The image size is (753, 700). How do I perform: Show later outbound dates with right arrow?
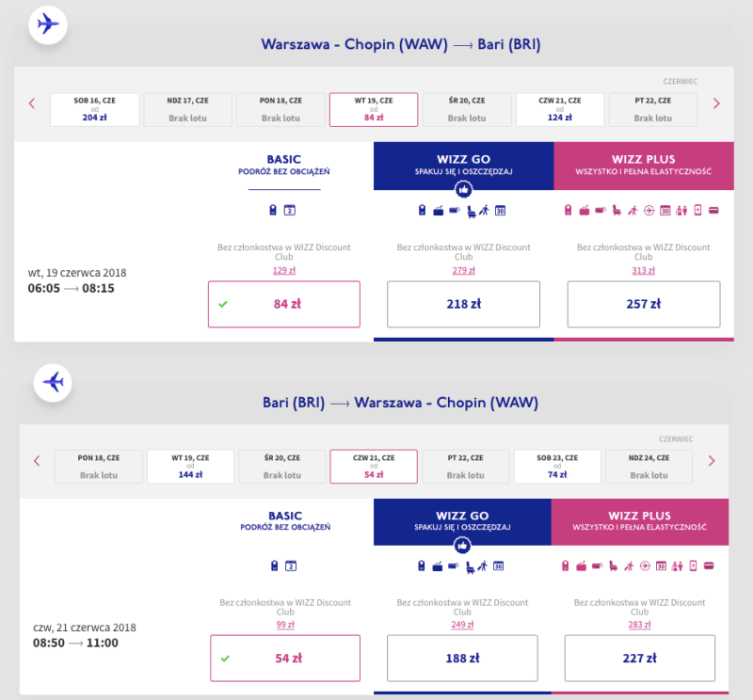pyautogui.click(x=716, y=103)
